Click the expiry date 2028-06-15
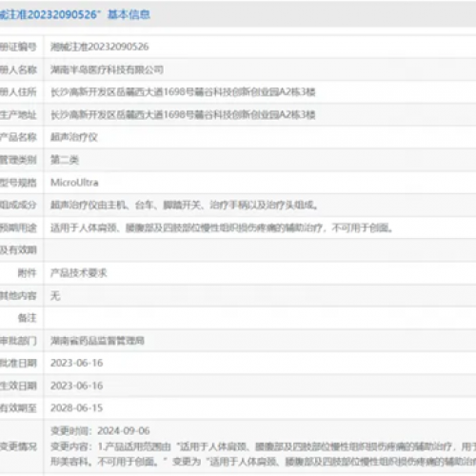Viewport: 476px width, 476px height. point(77,407)
